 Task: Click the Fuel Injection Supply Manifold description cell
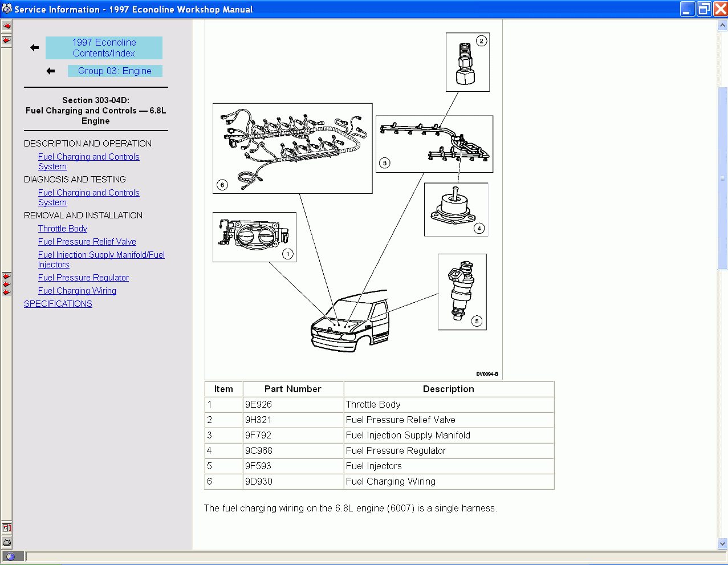pos(449,435)
